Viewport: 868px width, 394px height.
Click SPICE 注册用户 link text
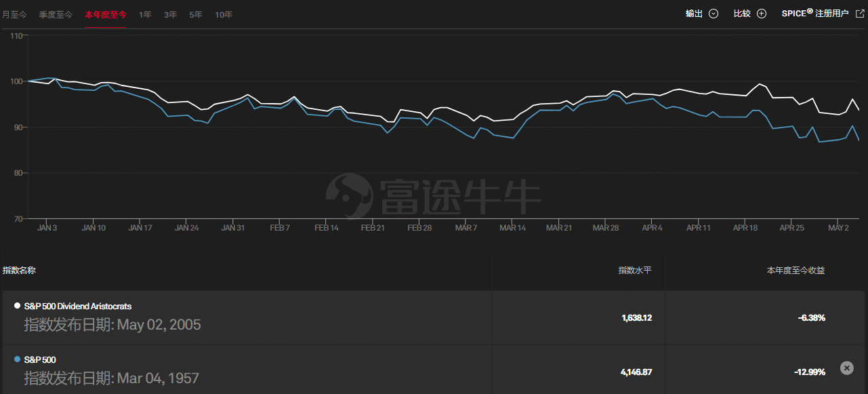click(814, 14)
